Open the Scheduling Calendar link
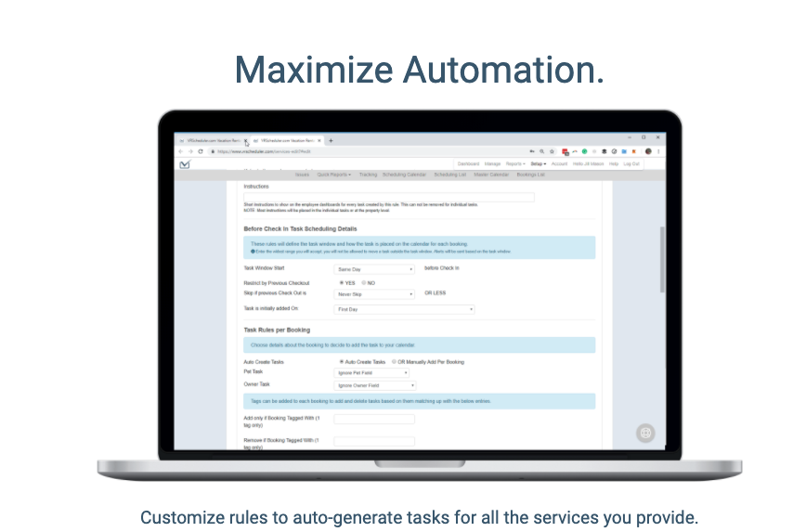 click(405, 175)
